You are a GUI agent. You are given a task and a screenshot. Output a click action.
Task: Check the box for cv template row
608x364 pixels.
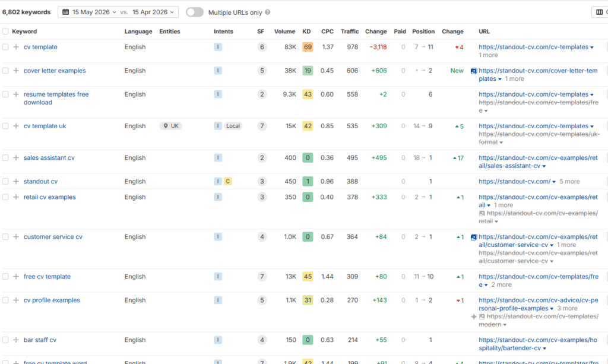[5, 47]
